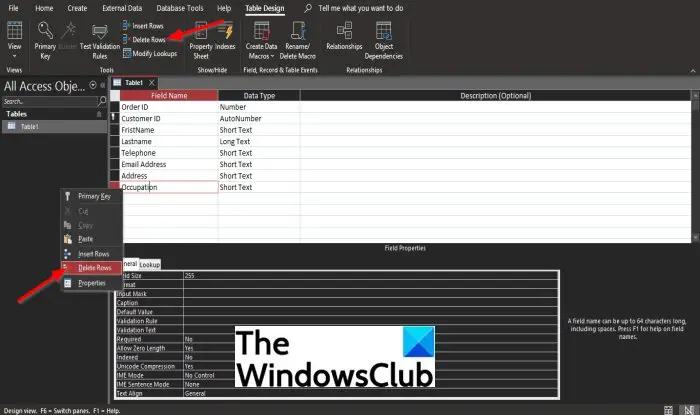Close the Table1 document tab
The height and width of the screenshot is (415, 700).
(x=152, y=83)
